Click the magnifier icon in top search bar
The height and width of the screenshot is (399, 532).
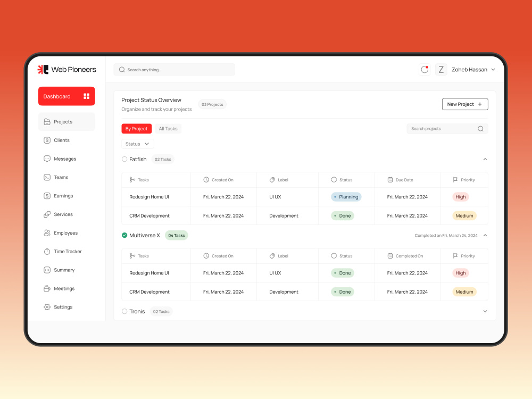point(122,70)
